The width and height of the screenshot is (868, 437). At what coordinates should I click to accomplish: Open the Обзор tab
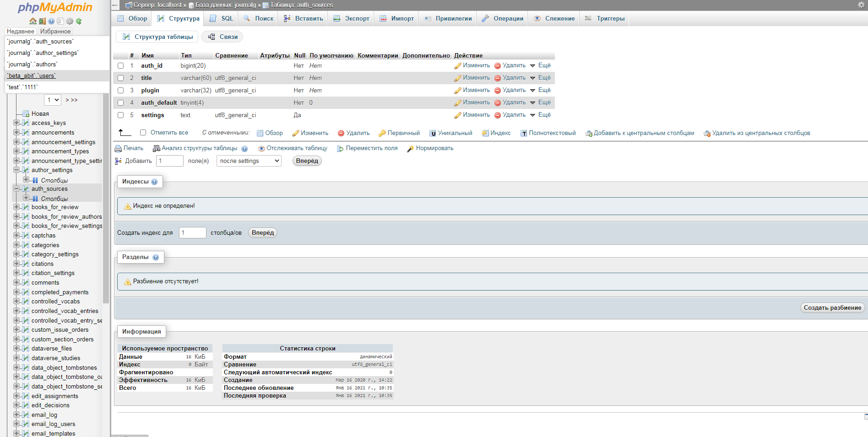click(x=132, y=19)
